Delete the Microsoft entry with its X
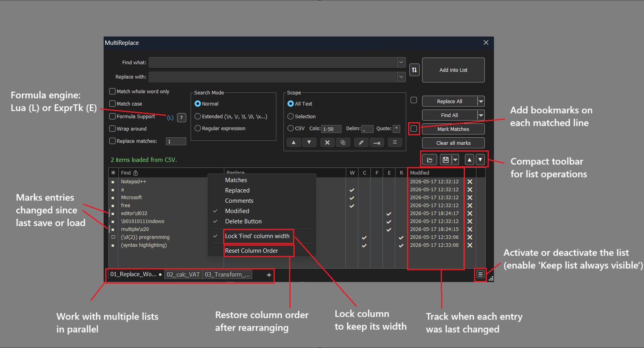 (x=470, y=198)
